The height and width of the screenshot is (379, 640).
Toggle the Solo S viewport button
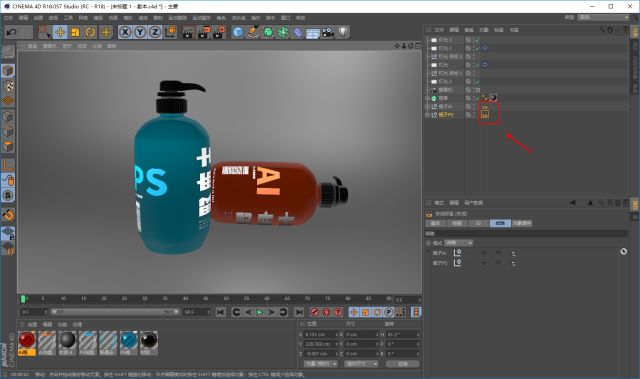(8, 195)
